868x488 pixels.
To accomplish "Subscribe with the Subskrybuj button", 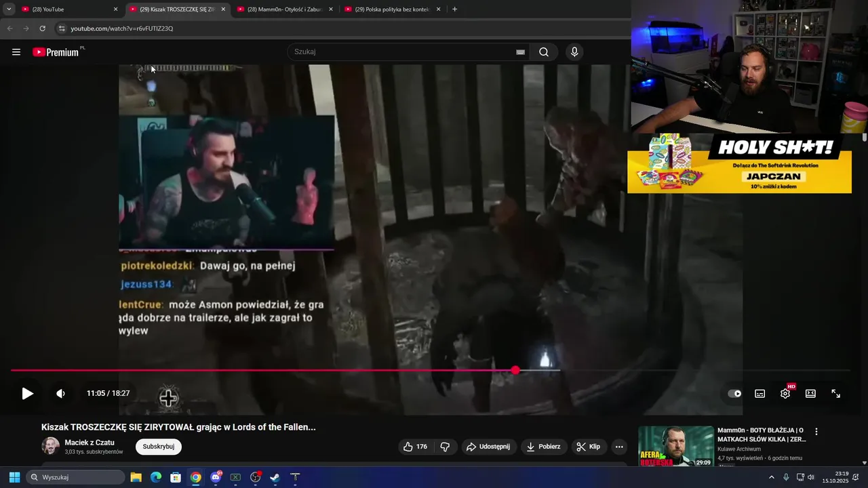I will (159, 447).
